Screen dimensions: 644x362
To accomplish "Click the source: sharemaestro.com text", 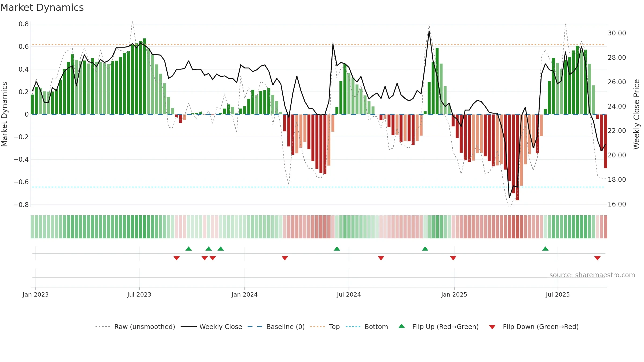I will pyautogui.click(x=592, y=275).
